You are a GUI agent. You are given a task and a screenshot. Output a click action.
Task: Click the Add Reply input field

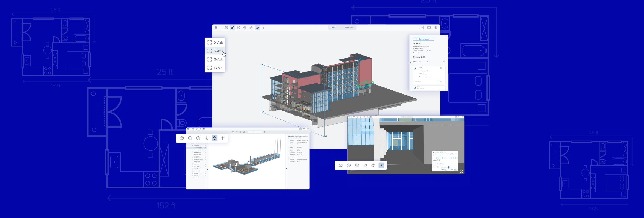point(426,81)
